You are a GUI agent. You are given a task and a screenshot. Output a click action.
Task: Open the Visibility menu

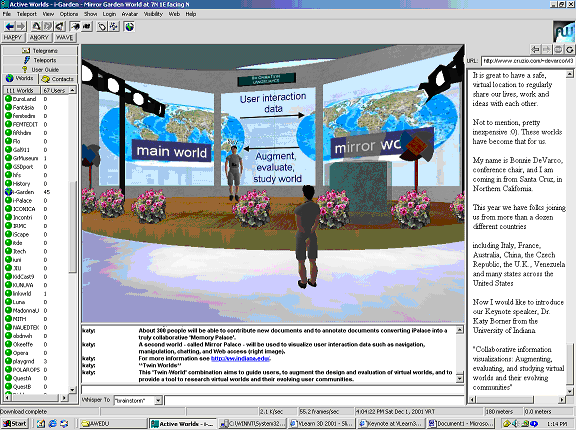(x=153, y=14)
